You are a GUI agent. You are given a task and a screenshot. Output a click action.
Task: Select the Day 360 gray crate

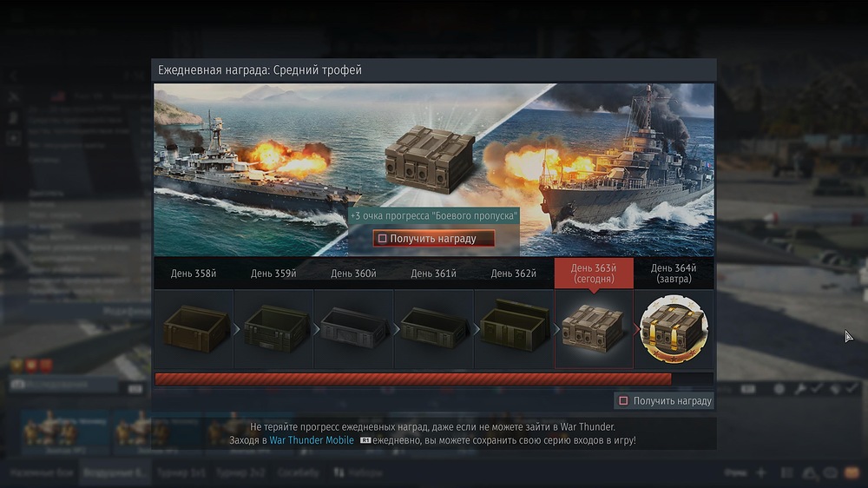pyautogui.click(x=354, y=329)
